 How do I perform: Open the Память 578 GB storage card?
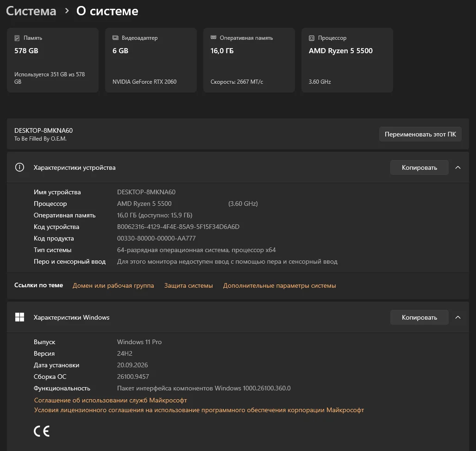[x=53, y=60]
